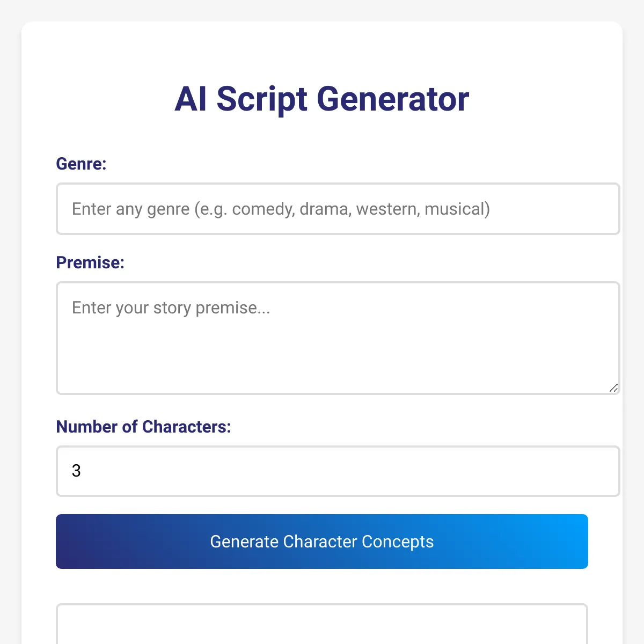Screen dimensions: 644x644
Task: Click the textarea resize handle
Action: 613,388
